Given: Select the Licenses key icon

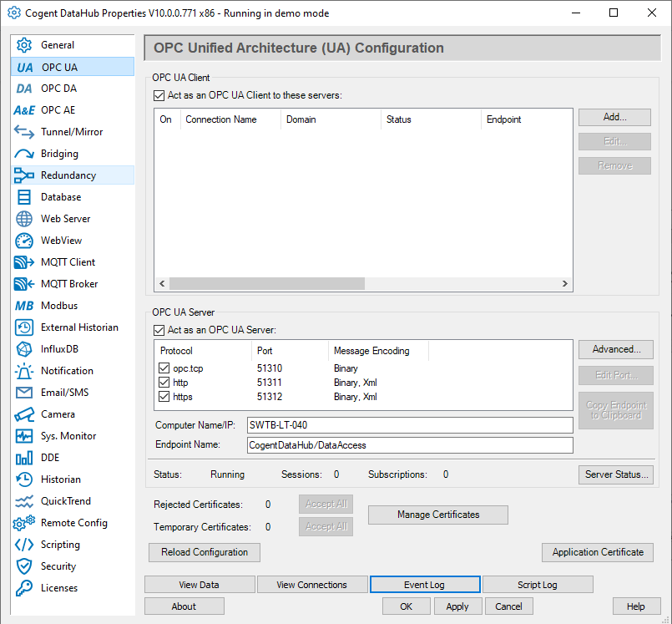Looking at the screenshot, I should (x=24, y=588).
